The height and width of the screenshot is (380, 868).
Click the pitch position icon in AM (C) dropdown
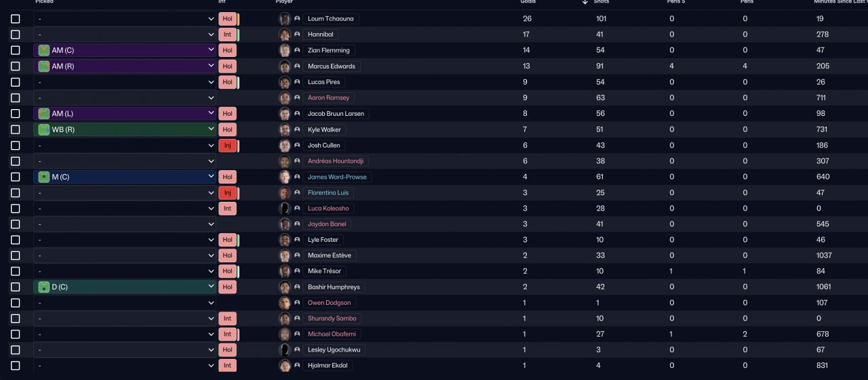[x=44, y=50]
